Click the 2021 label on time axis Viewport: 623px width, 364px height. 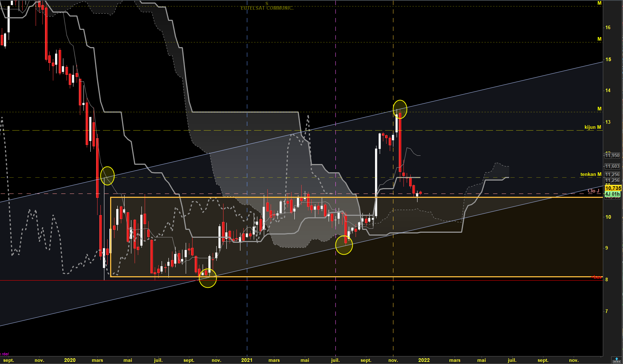click(x=247, y=360)
